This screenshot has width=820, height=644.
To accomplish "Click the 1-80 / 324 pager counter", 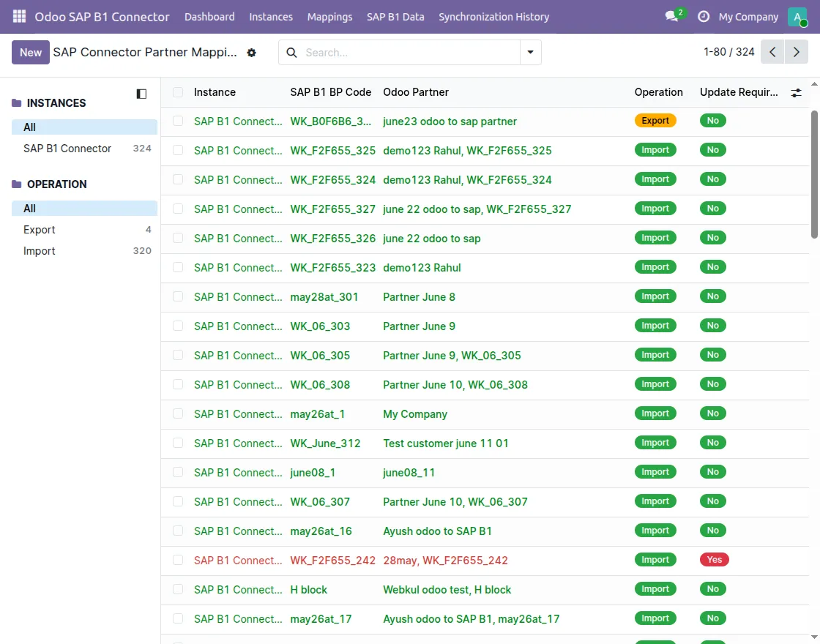I will pyautogui.click(x=729, y=52).
